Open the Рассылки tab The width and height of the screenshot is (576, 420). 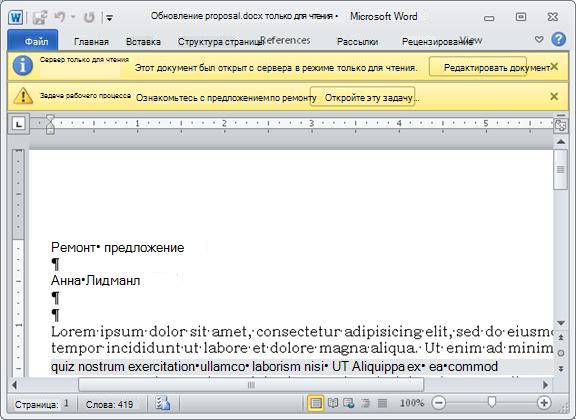357,42
